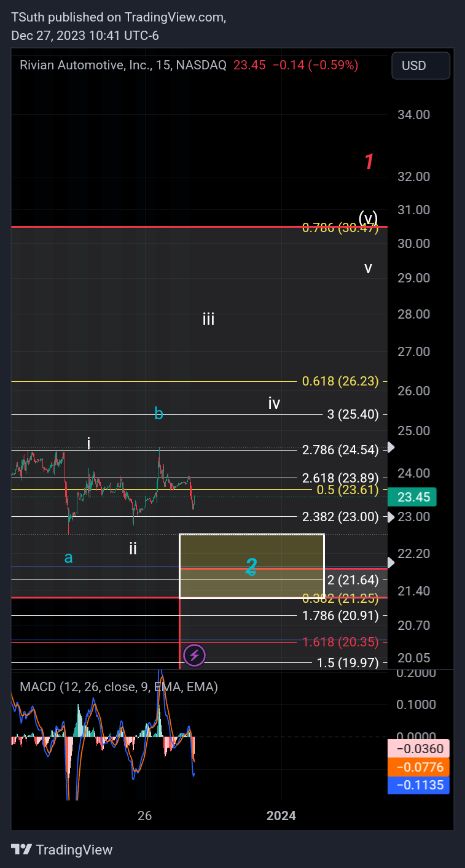The height and width of the screenshot is (868, 465).
Task: Click the red 1.618 (20.35) label
Action: click(x=340, y=642)
